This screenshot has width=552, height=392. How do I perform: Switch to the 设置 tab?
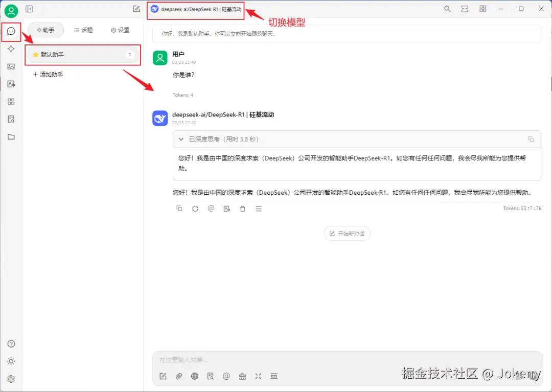[121, 30]
